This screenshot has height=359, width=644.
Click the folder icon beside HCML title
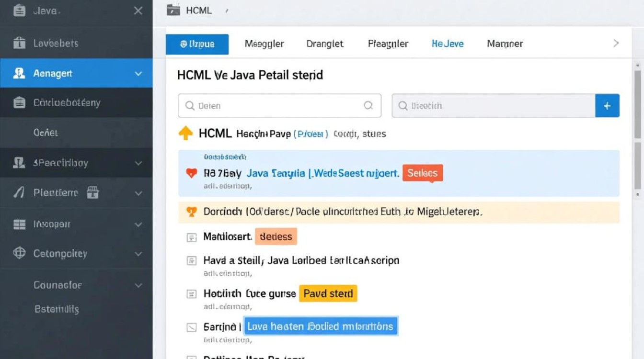click(x=173, y=10)
